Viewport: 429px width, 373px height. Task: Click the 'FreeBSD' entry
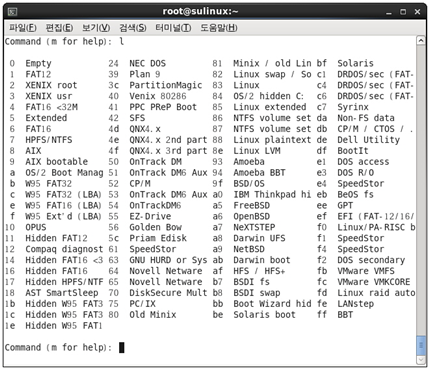(x=252, y=205)
